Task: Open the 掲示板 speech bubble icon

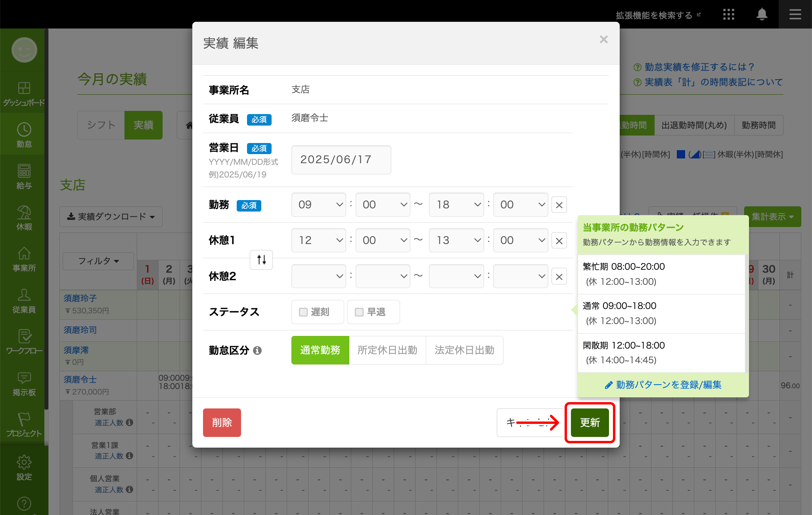Action: click(24, 383)
